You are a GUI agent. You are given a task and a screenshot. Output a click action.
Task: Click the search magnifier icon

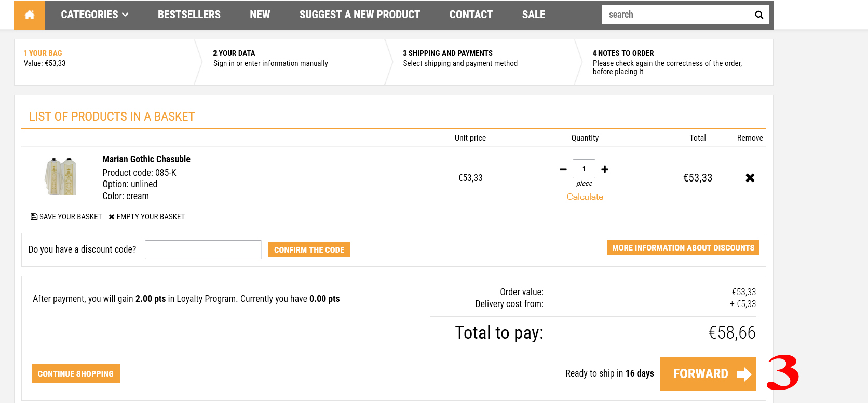click(758, 15)
